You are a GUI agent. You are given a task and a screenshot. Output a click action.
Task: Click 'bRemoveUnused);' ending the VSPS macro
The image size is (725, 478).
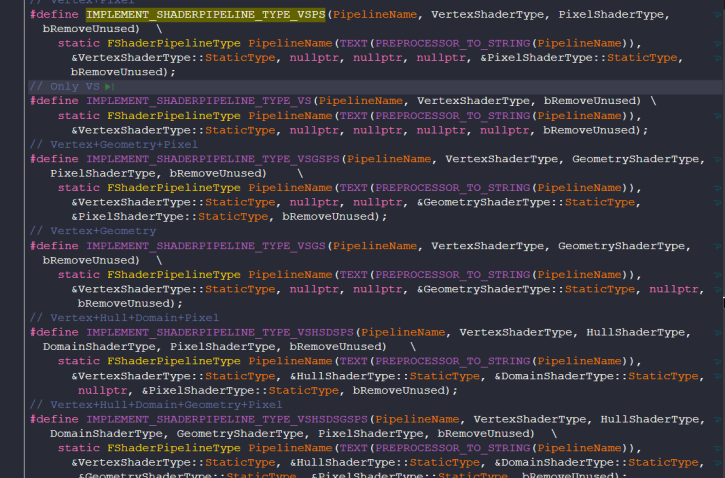[123, 72]
